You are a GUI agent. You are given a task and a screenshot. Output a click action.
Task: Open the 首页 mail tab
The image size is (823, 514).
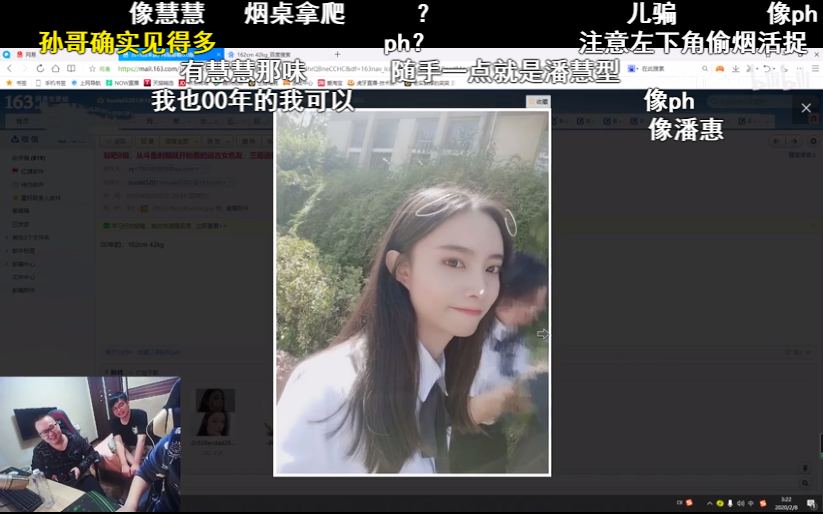[22, 121]
